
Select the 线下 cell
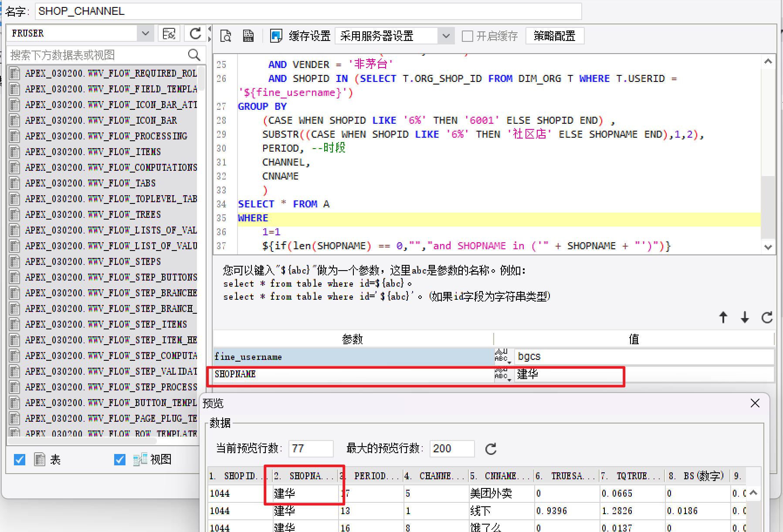501,511
